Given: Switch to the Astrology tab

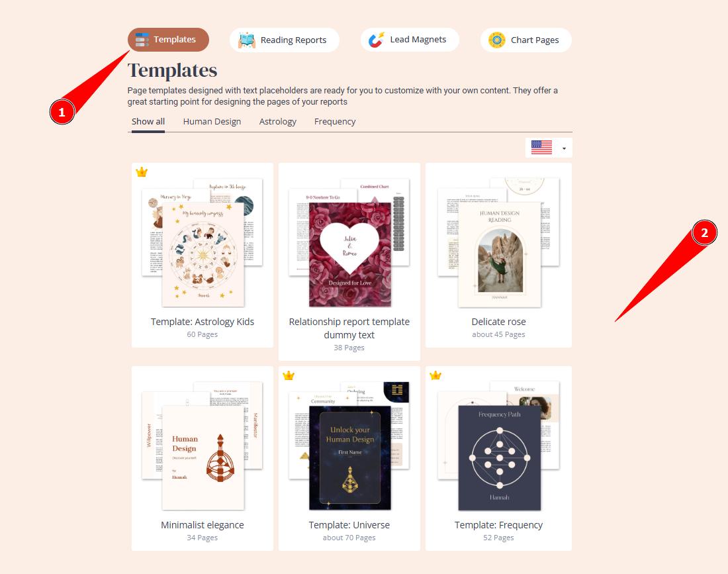Looking at the screenshot, I should pyautogui.click(x=278, y=122).
